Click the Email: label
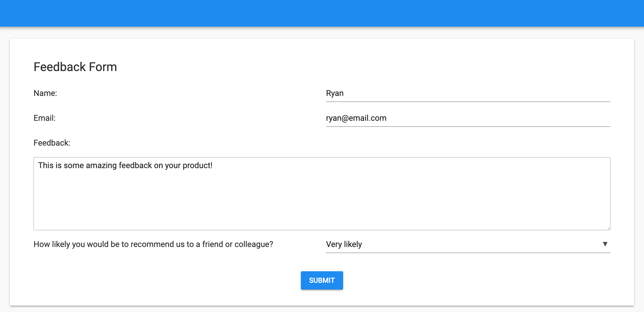Viewport: 644px width, 312px height. coord(44,118)
